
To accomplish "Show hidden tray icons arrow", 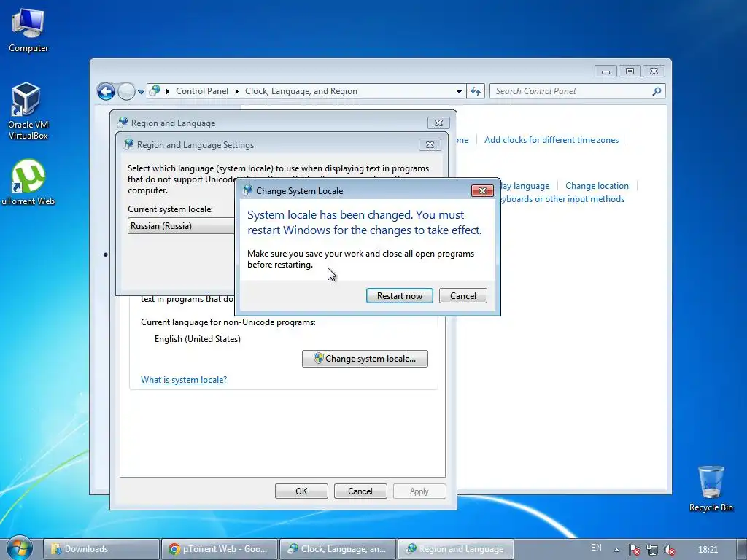I will point(616,550).
